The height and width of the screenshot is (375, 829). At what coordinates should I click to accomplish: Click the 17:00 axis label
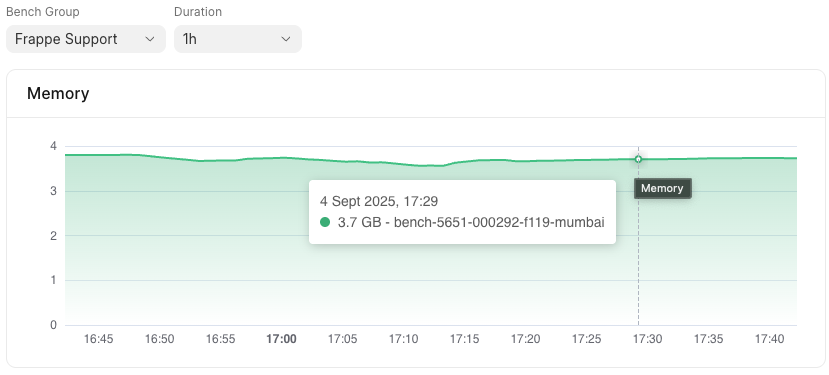[281, 339]
